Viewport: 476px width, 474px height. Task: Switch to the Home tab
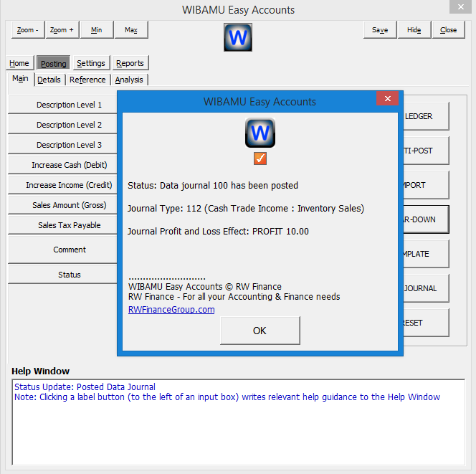(x=19, y=63)
